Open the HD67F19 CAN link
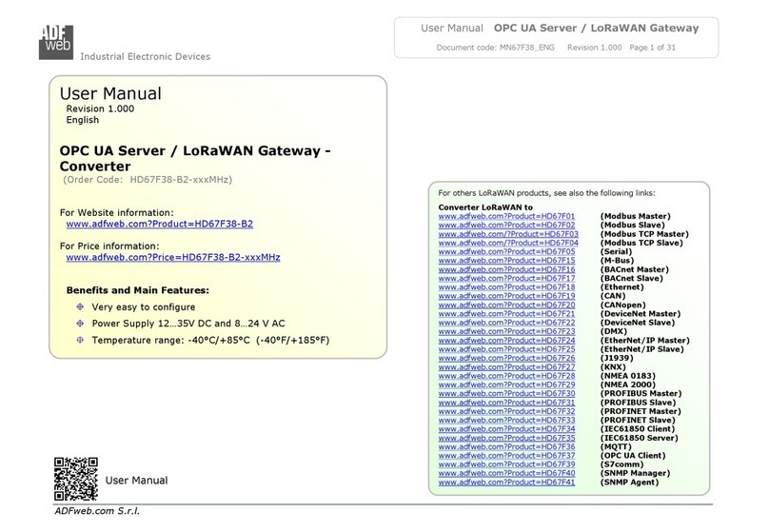The image size is (769, 532). (x=506, y=296)
